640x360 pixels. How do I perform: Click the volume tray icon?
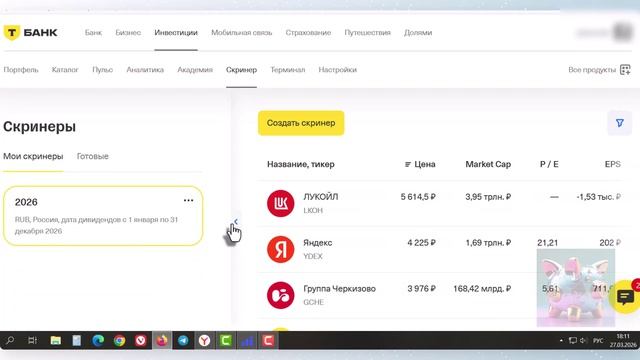tap(583, 340)
